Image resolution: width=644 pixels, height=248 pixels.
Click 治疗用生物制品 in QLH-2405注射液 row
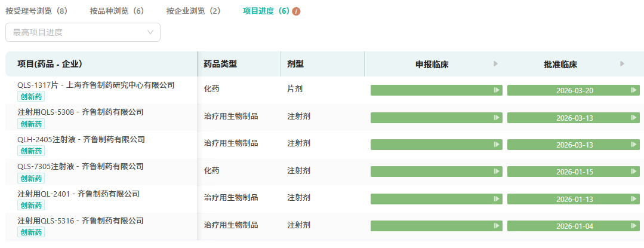231,143
